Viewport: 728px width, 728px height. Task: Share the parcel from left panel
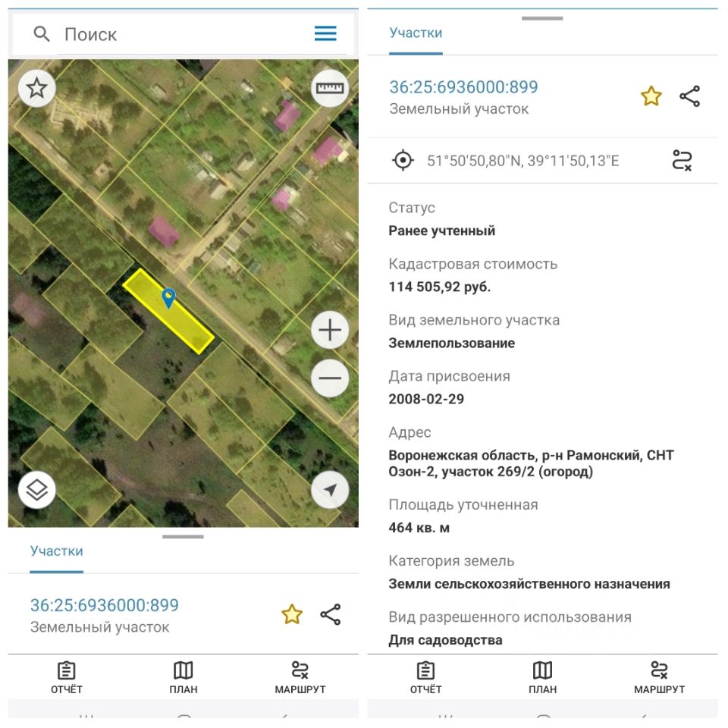pyautogui.click(x=331, y=614)
